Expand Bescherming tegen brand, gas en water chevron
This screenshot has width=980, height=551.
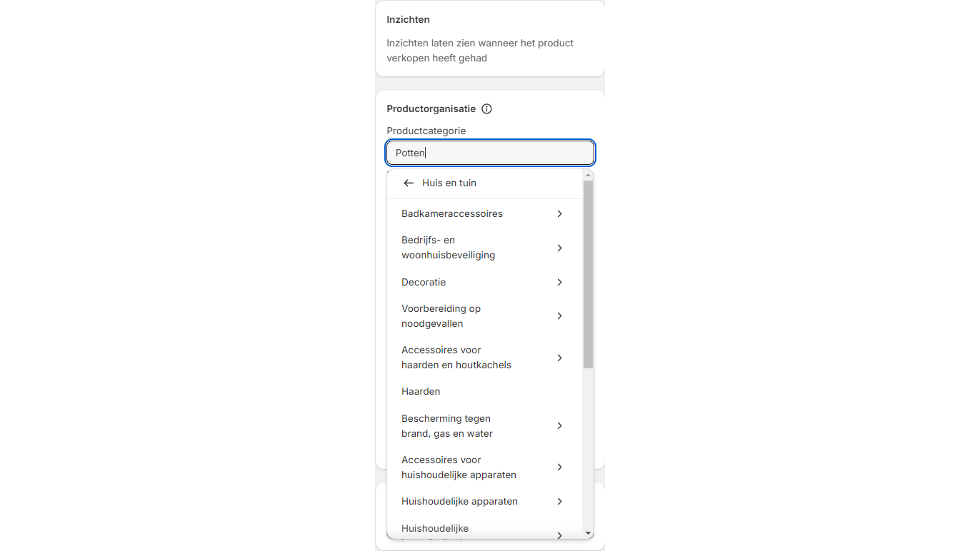(x=559, y=426)
